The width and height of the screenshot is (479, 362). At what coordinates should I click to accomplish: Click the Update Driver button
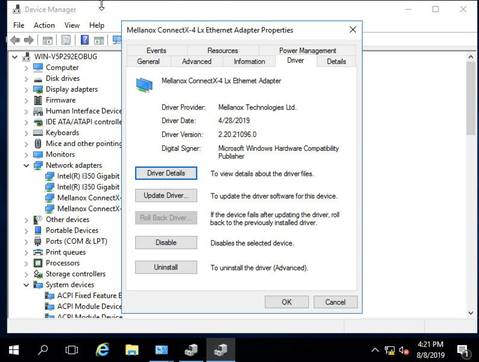(x=166, y=196)
